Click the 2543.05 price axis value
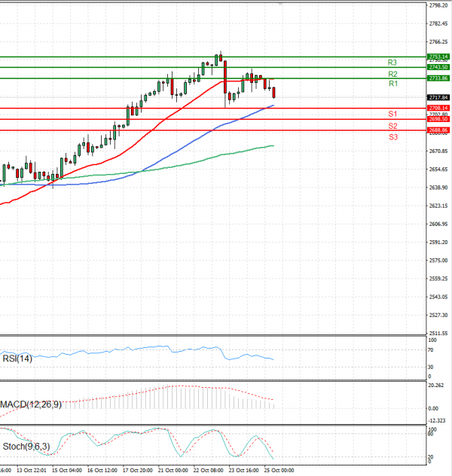Image resolution: width=452 pixels, height=476 pixels. coord(438,297)
